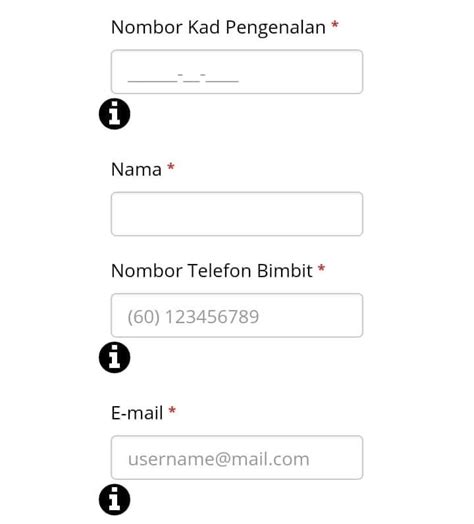Select the Nama text field

237,214
